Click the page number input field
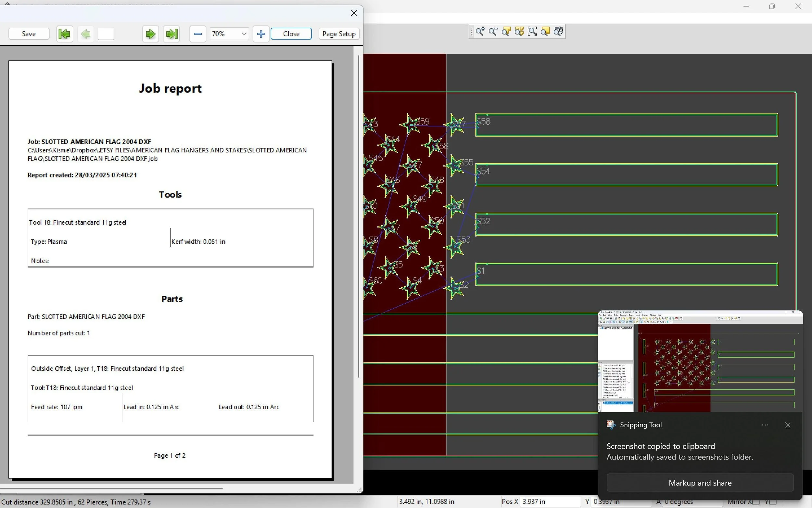Image resolution: width=812 pixels, height=508 pixels. [106, 34]
